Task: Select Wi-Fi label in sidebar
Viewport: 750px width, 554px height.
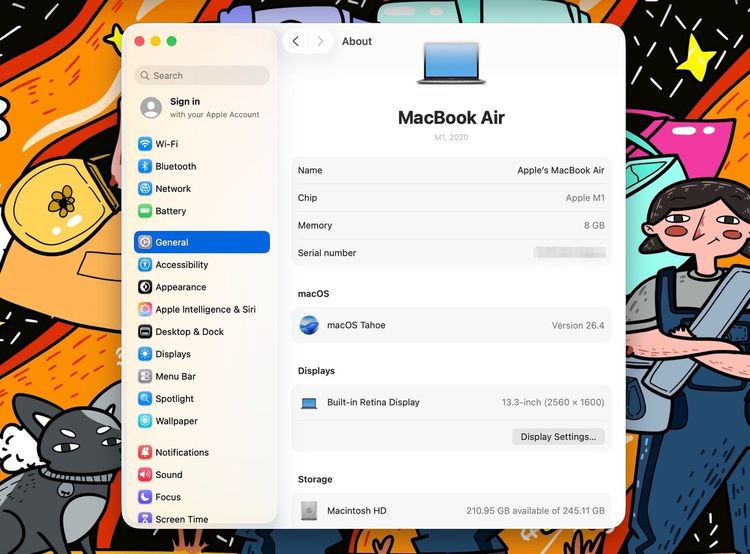Action: [166, 144]
